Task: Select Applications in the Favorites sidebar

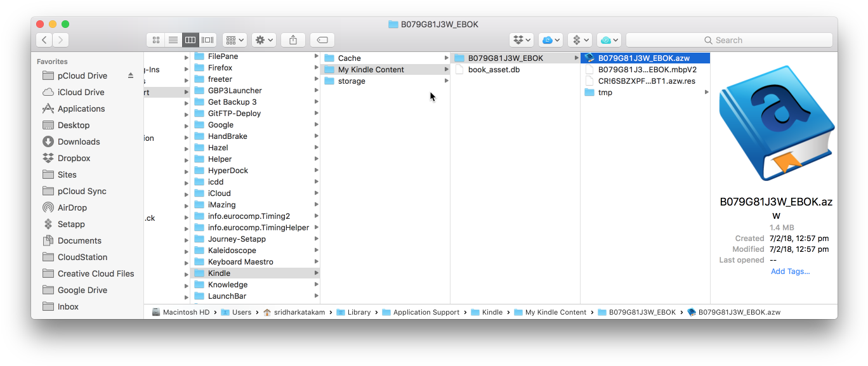Action: 81,108
